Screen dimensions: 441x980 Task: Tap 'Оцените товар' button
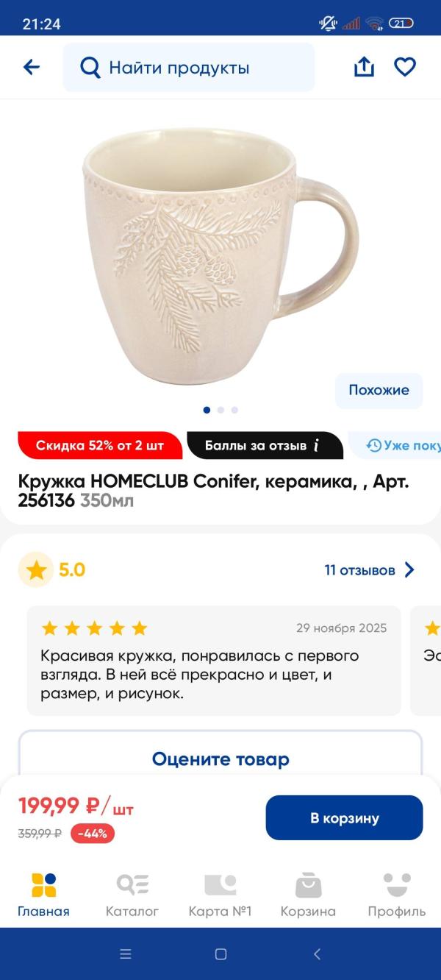pos(220,759)
